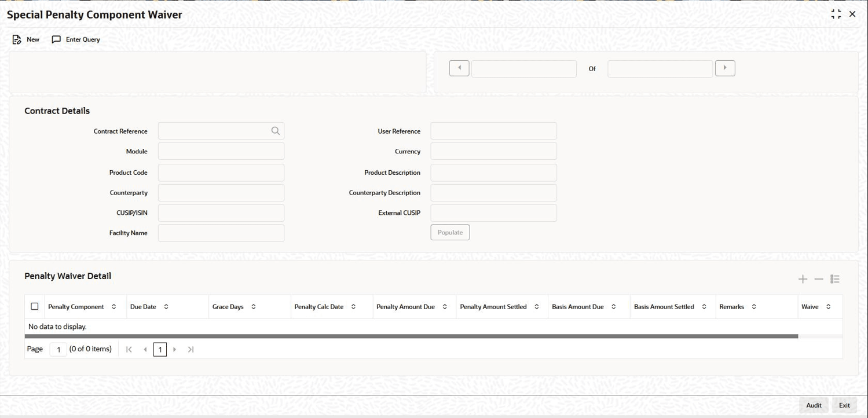Sort by Penalty Component column
This screenshot has height=418, width=868.
(x=113, y=307)
